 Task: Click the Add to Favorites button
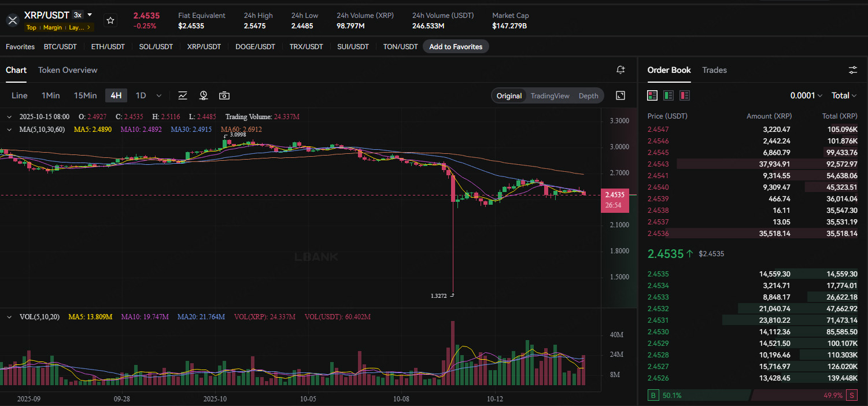click(x=456, y=47)
